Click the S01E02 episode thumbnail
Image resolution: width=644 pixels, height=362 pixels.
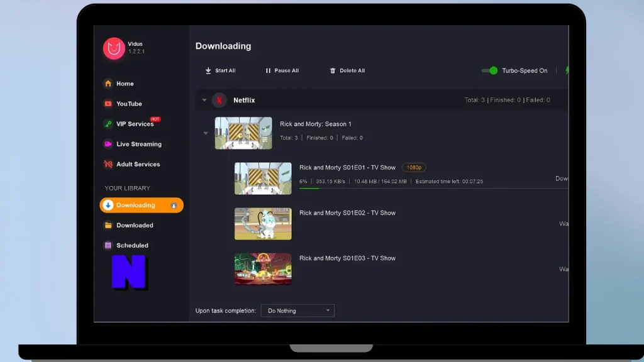[263, 224]
